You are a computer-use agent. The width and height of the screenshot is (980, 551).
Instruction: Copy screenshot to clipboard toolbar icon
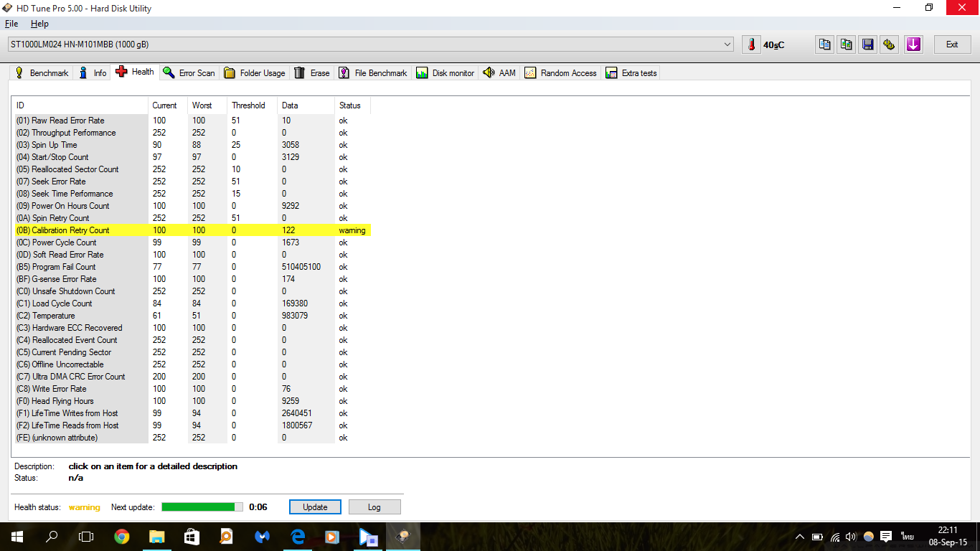(x=847, y=44)
